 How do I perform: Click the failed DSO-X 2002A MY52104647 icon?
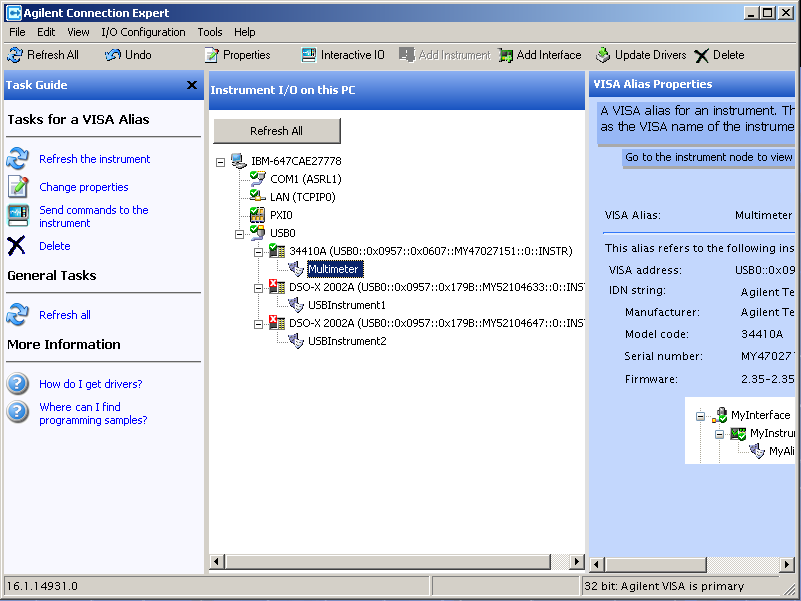(x=277, y=323)
